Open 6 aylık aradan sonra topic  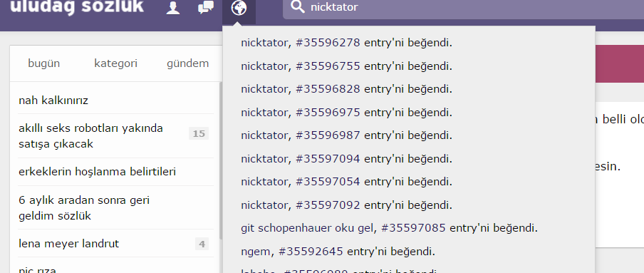coord(84,208)
